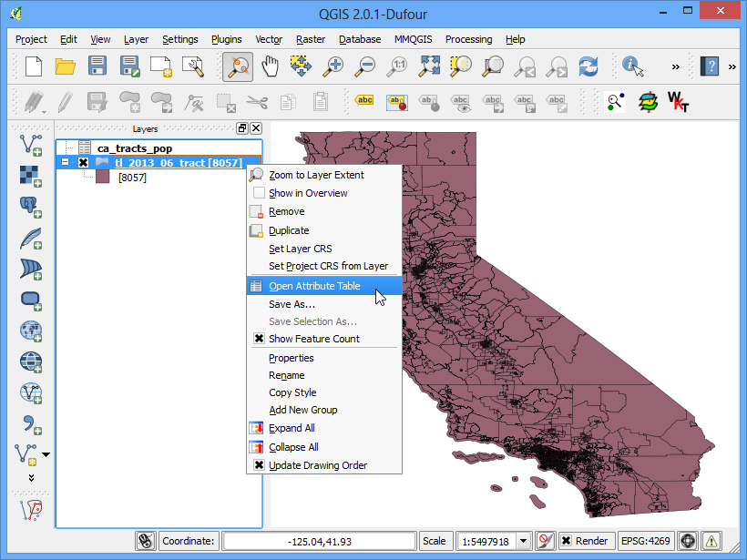Expand the far-right toolbar overflow chevron
747x560 pixels.
(732, 66)
